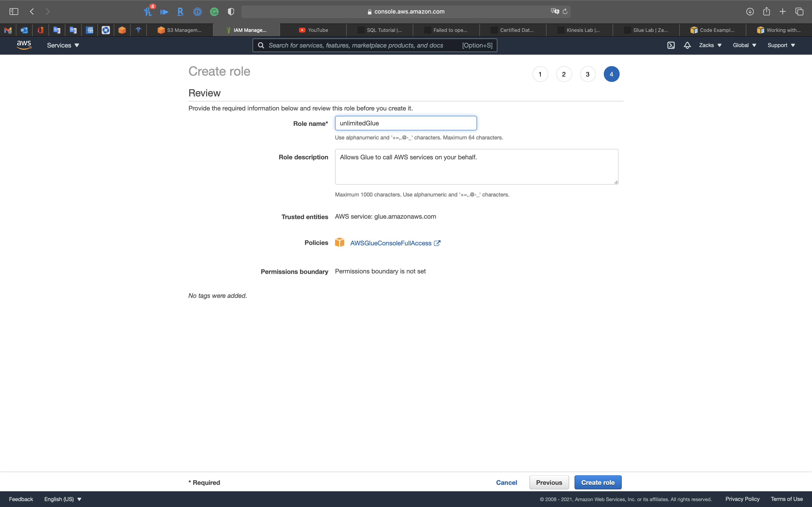
Task: Click the Create role button
Action: (598, 482)
